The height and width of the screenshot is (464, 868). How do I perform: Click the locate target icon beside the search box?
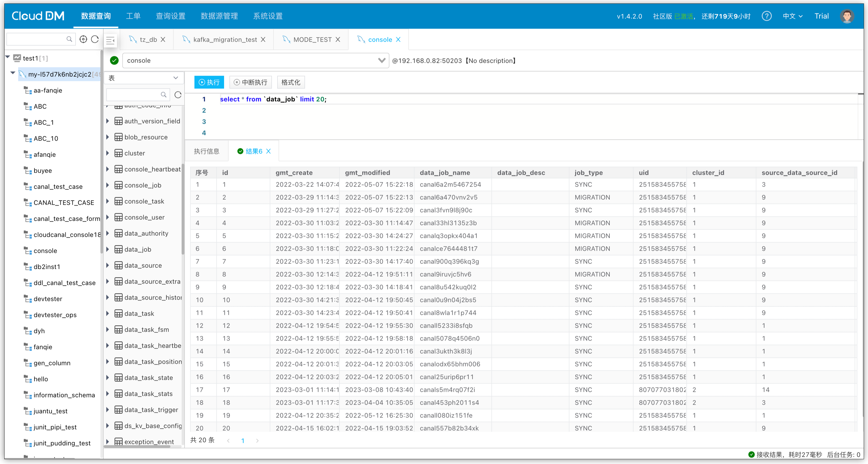83,40
